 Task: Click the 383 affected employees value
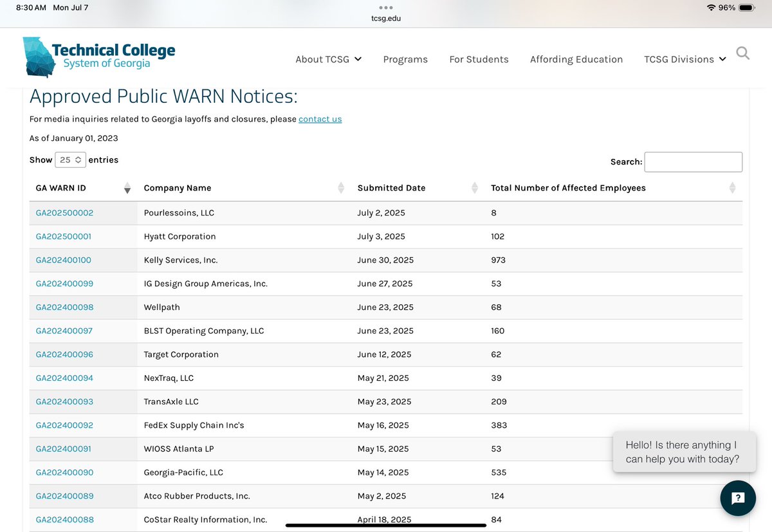click(499, 425)
